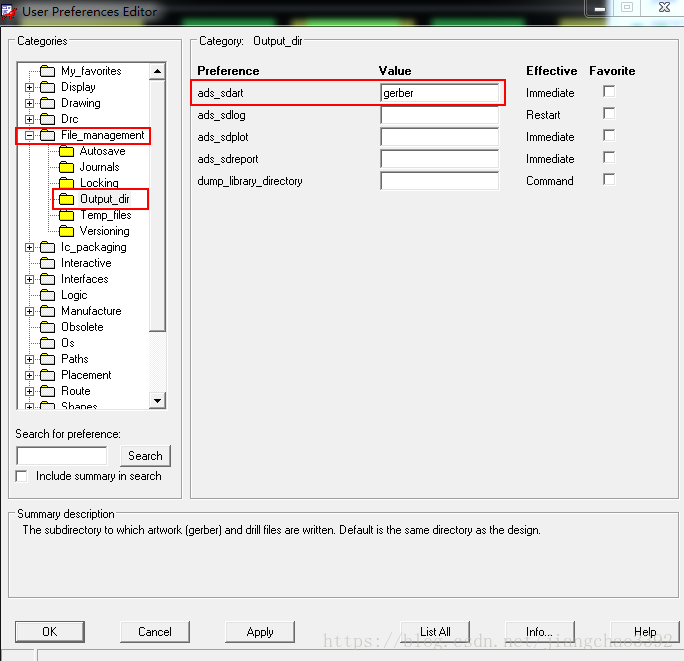This screenshot has width=684, height=661.
Task: Click the Drawing folder icon
Action: pyautogui.click(x=48, y=103)
